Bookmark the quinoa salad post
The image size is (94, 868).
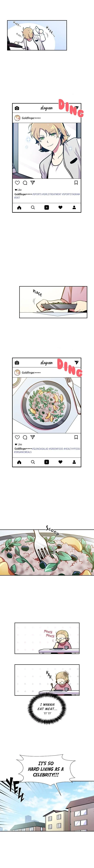pyautogui.click(x=76, y=437)
